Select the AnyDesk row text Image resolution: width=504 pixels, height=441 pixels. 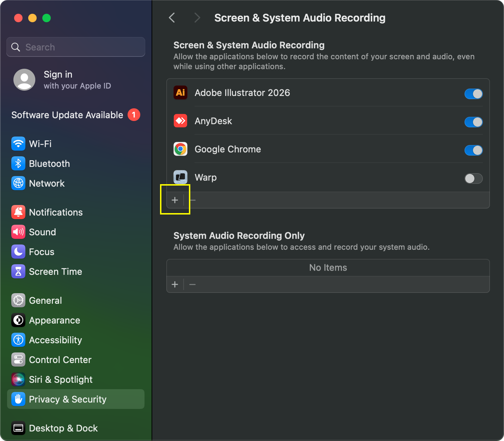(213, 121)
